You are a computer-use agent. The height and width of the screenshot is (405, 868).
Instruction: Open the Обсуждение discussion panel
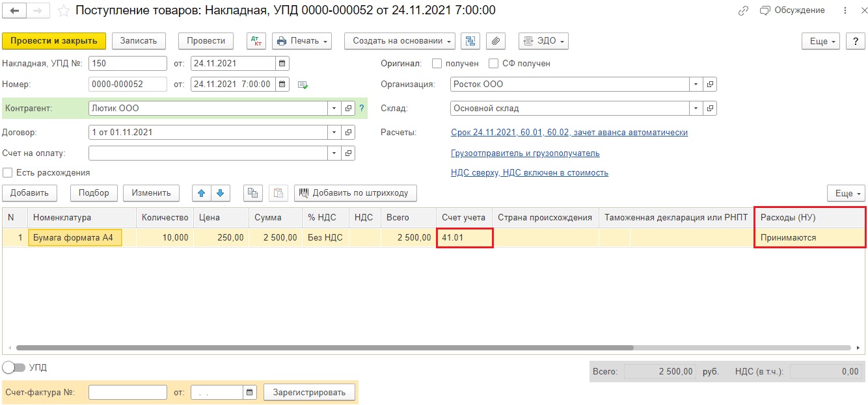click(x=793, y=10)
